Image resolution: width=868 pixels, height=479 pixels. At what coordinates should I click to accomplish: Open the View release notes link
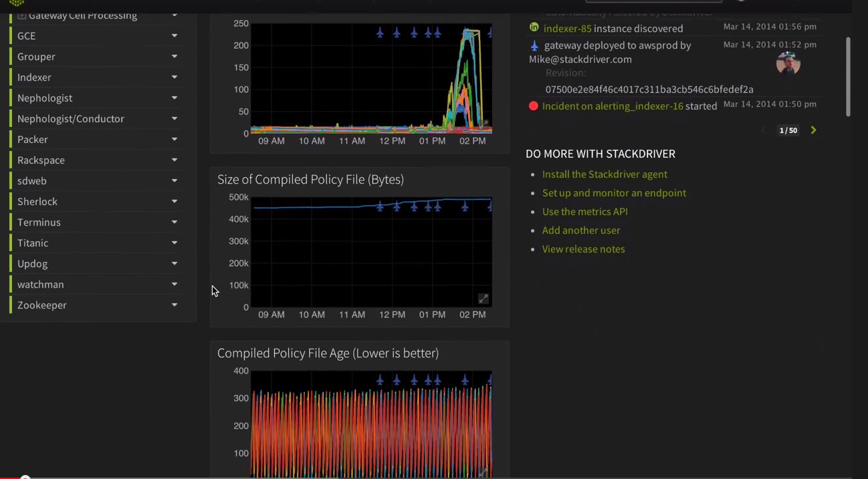click(583, 249)
